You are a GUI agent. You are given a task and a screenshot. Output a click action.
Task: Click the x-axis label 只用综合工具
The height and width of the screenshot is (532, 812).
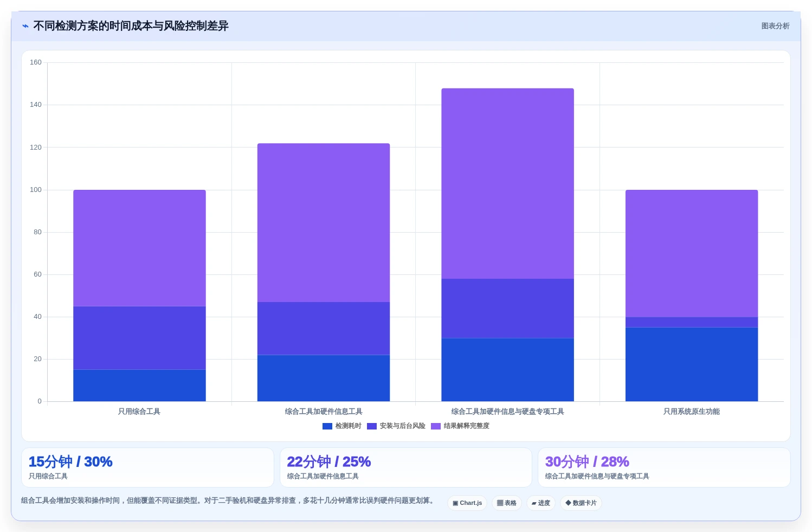[139, 412]
